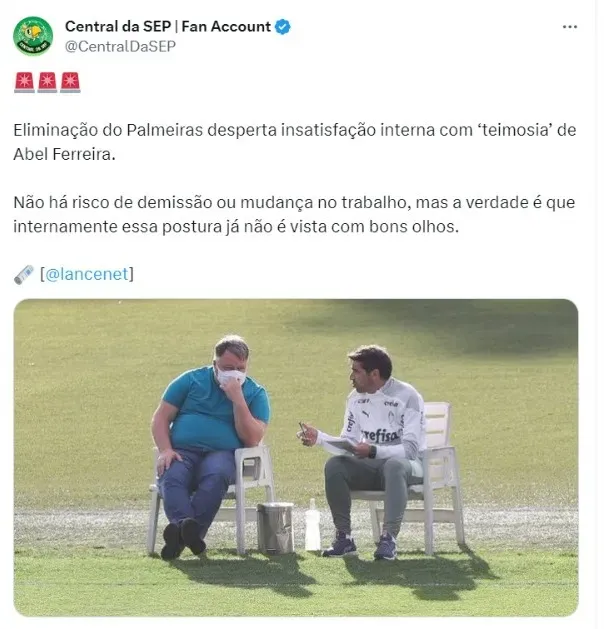Image resolution: width=606 pixels, height=629 pixels.
Task: Click the white bottle on the grass
Action: pyautogui.click(x=312, y=525)
